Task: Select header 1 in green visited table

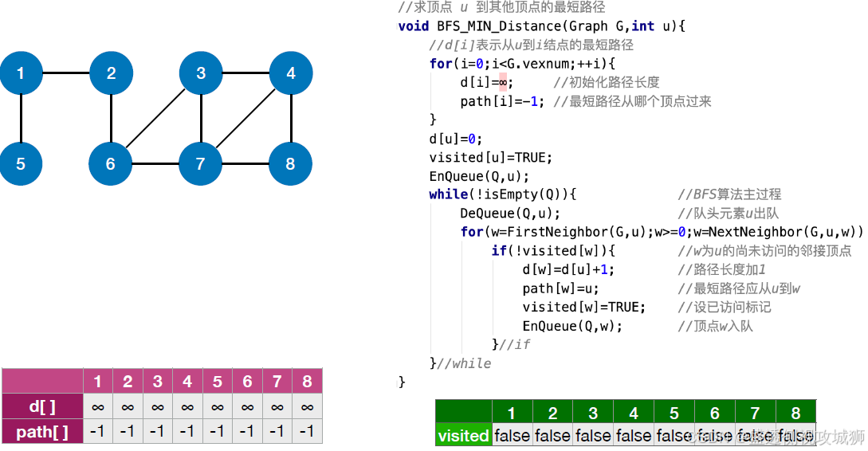Action: click(512, 413)
